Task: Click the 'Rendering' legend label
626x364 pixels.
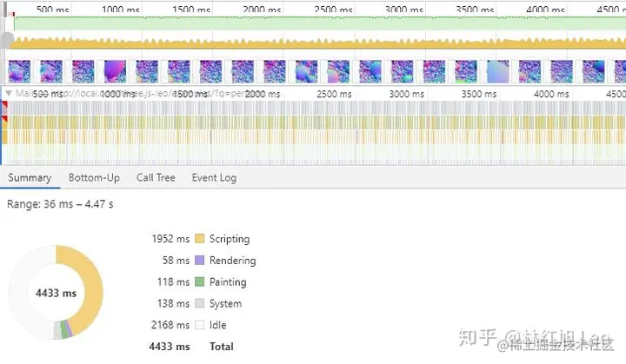Action: coord(233,261)
